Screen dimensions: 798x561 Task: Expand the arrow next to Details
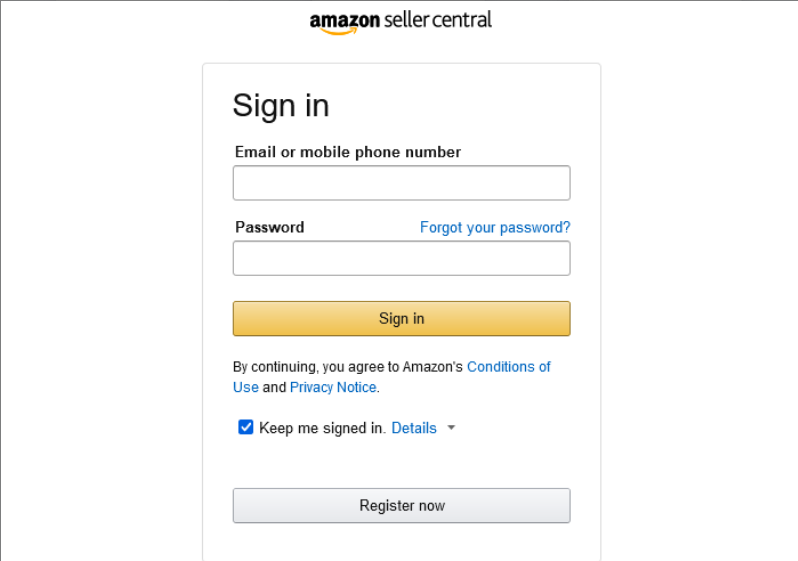pos(451,428)
